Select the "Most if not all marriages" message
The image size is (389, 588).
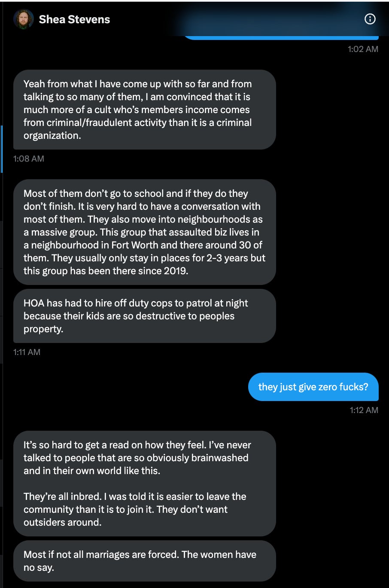click(x=144, y=561)
